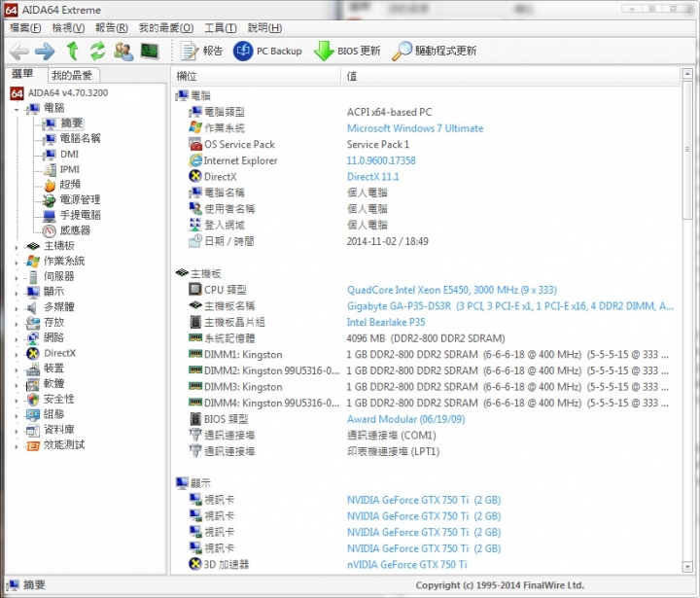Open the 說明(H) menu
This screenshot has width=700, height=598.
pos(264,27)
